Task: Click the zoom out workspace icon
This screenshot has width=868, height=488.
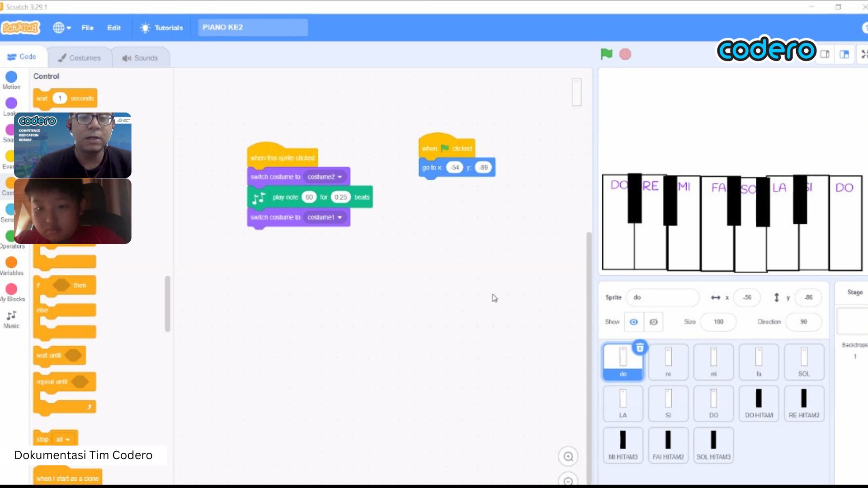Action: click(x=568, y=481)
